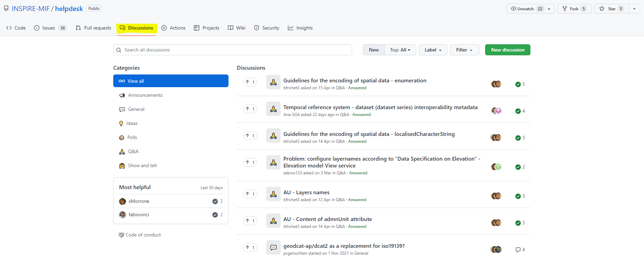Click Q&A icon beside Temporal reference discussion
Viewport: 644px width, 267px height.
[x=273, y=109]
